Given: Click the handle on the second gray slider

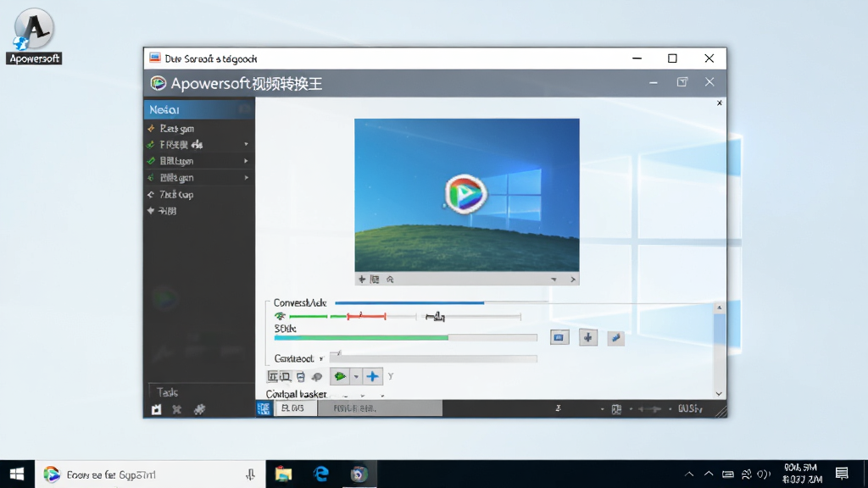Looking at the screenshot, I should click(x=436, y=317).
